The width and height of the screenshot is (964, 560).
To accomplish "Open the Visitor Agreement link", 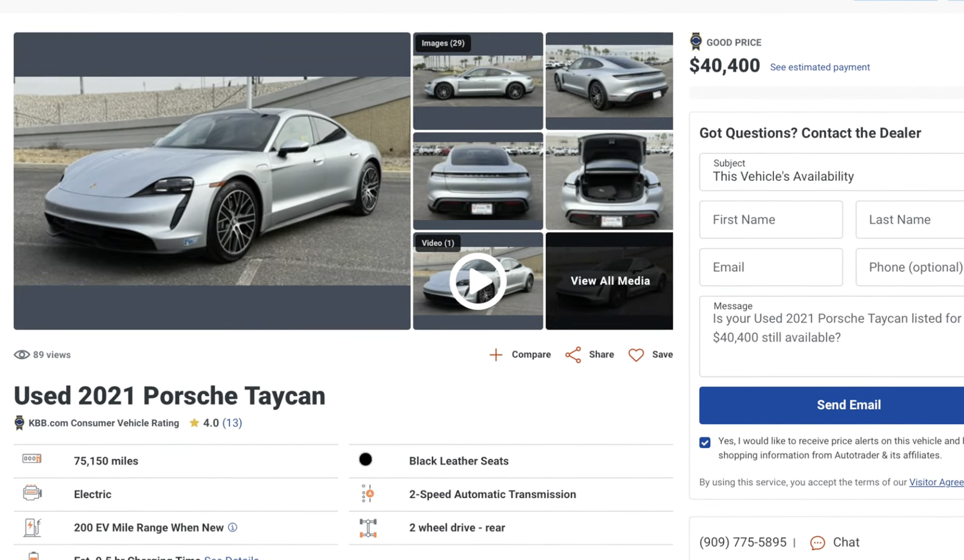I will pyautogui.click(x=937, y=482).
